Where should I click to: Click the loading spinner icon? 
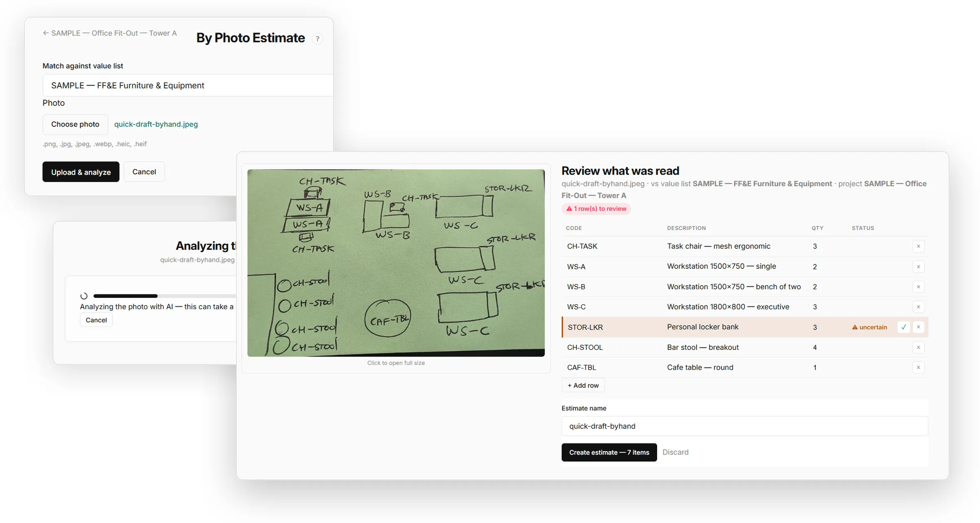point(84,296)
